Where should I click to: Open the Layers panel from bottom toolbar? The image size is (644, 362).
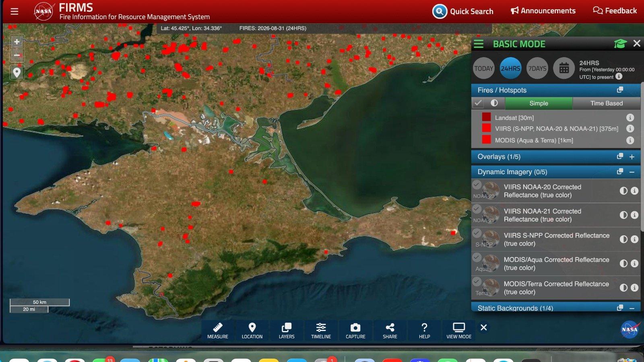click(287, 331)
